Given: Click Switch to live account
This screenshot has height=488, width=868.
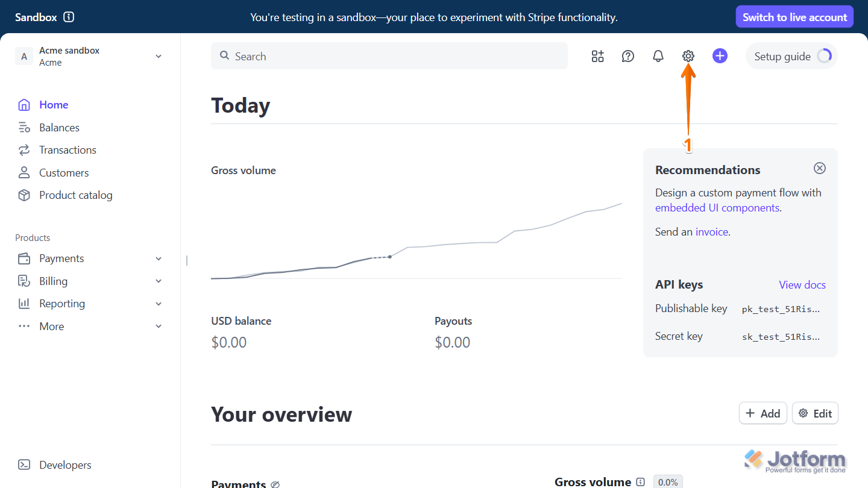Looking at the screenshot, I should (794, 16).
